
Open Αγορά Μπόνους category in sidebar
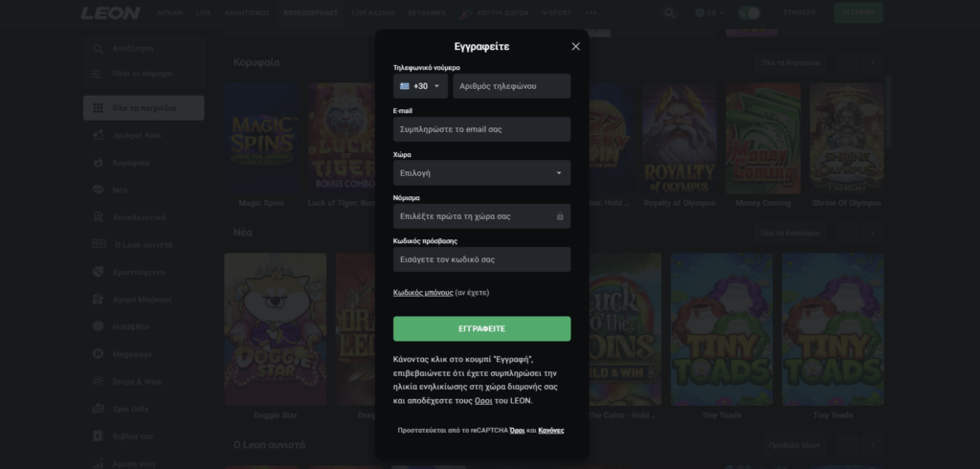(x=144, y=300)
